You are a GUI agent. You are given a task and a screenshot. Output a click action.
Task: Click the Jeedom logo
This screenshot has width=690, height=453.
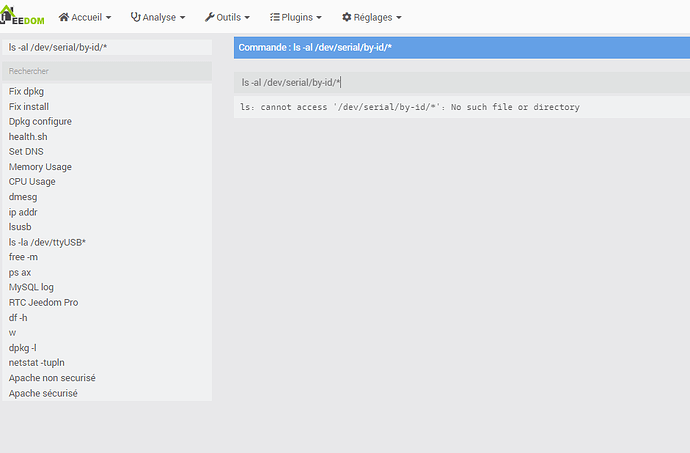[x=22, y=15]
